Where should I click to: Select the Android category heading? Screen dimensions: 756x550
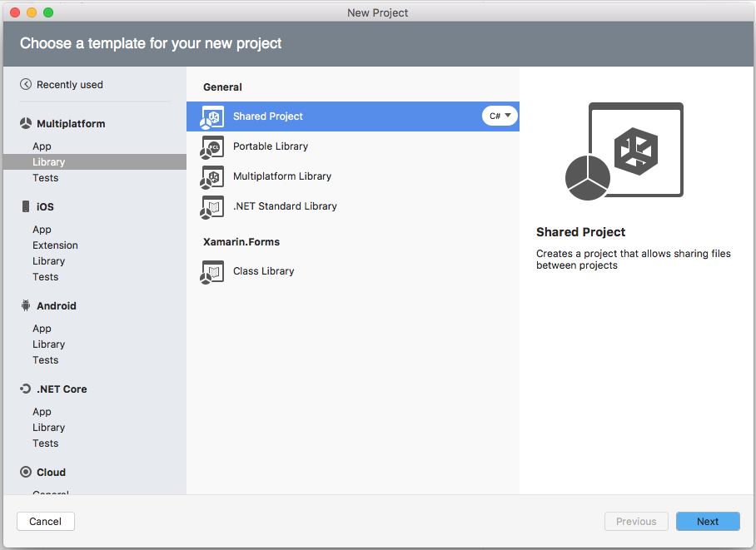(x=57, y=305)
